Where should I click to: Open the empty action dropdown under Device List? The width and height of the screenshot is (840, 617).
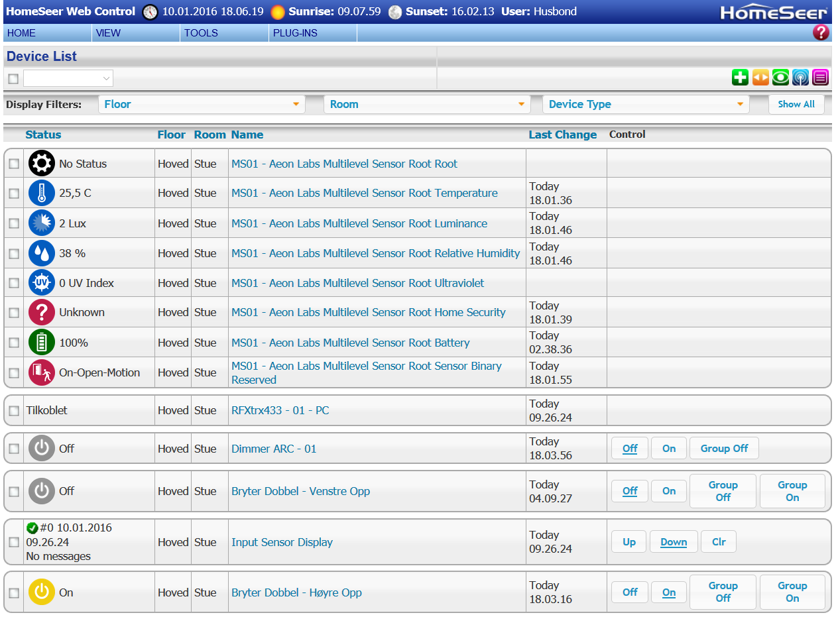[68, 79]
